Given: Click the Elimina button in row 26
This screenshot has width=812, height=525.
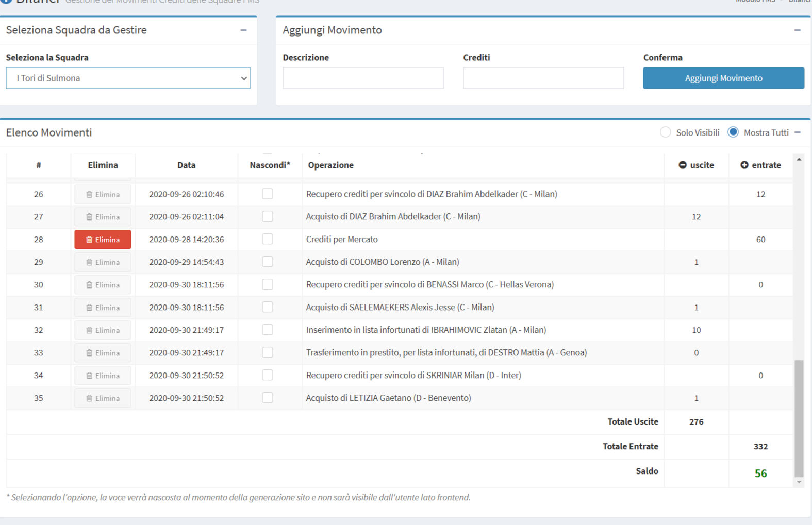Looking at the screenshot, I should pyautogui.click(x=103, y=194).
